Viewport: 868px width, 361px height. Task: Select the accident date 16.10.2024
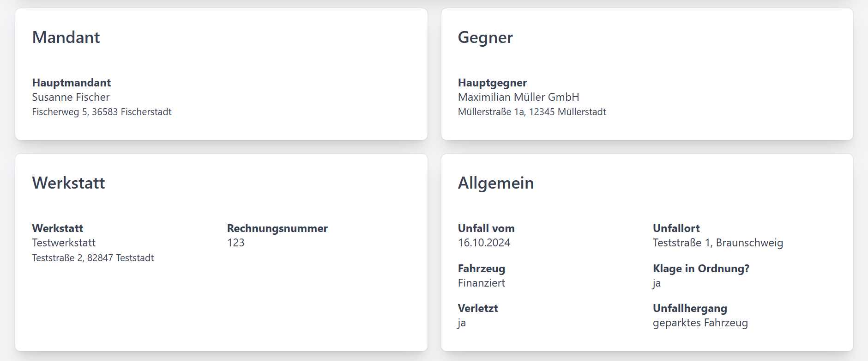[484, 243]
